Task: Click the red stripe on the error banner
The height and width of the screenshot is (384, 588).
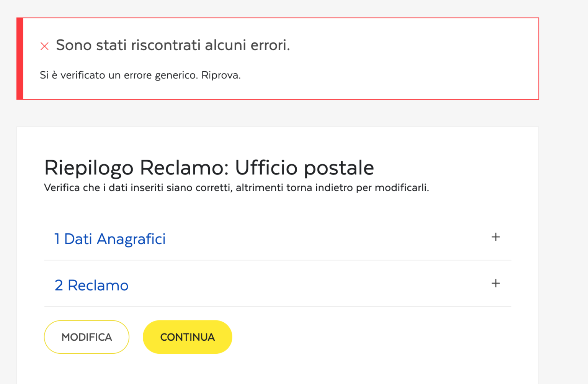Action: [x=20, y=59]
